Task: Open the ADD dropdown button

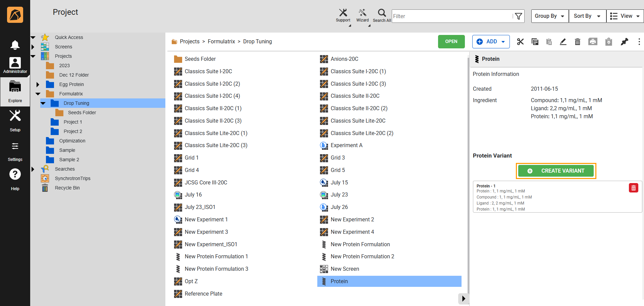Action: [x=491, y=42]
